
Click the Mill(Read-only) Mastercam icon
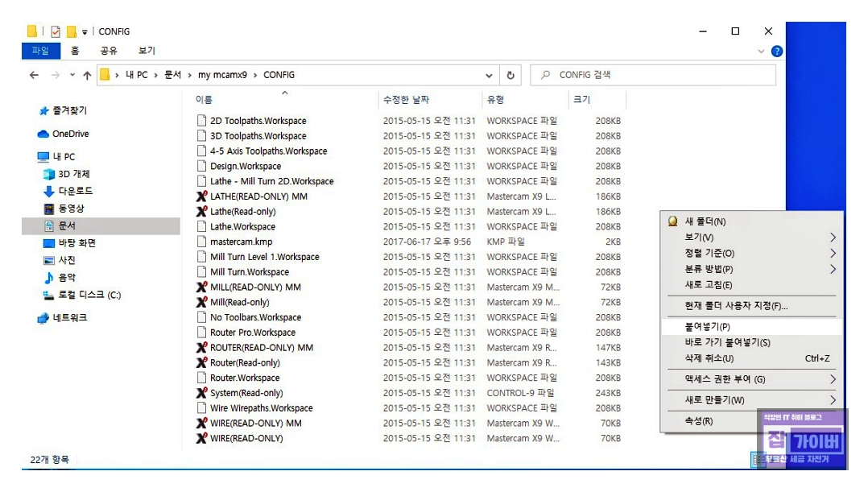[202, 302]
